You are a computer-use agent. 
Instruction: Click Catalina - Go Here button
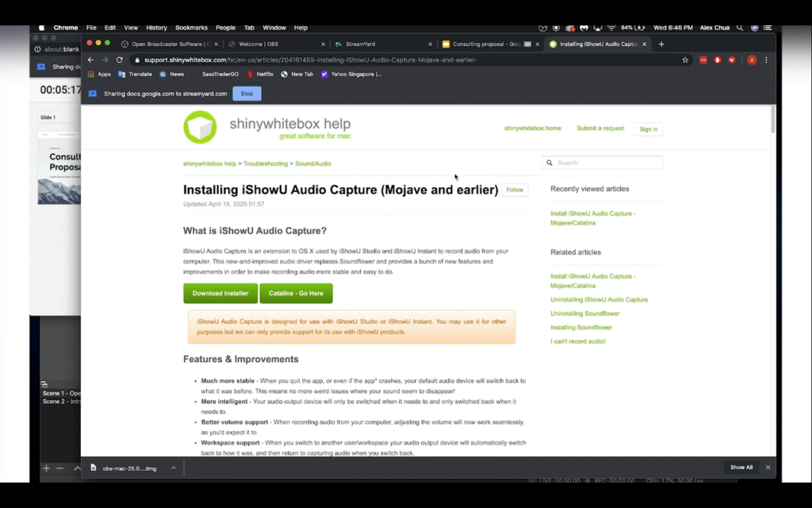tap(296, 294)
